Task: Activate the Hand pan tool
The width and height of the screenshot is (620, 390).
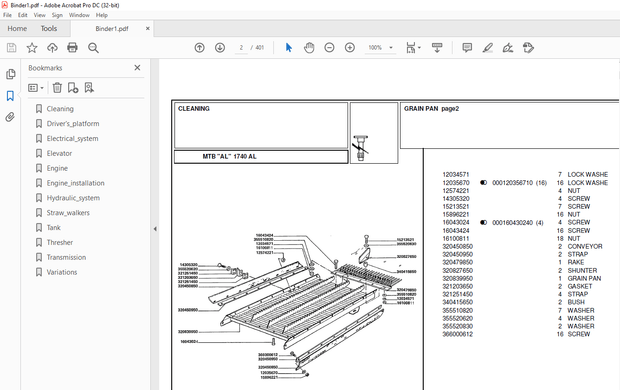Action: pyautogui.click(x=309, y=48)
